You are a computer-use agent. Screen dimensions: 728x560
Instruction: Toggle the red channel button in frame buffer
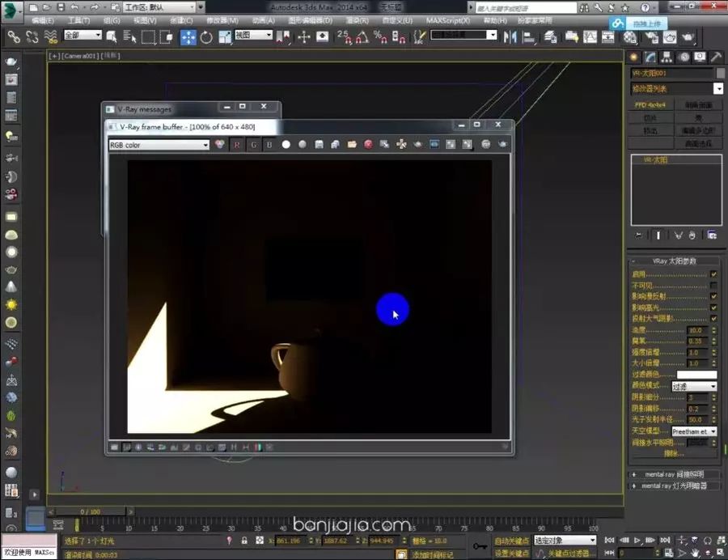(x=237, y=145)
